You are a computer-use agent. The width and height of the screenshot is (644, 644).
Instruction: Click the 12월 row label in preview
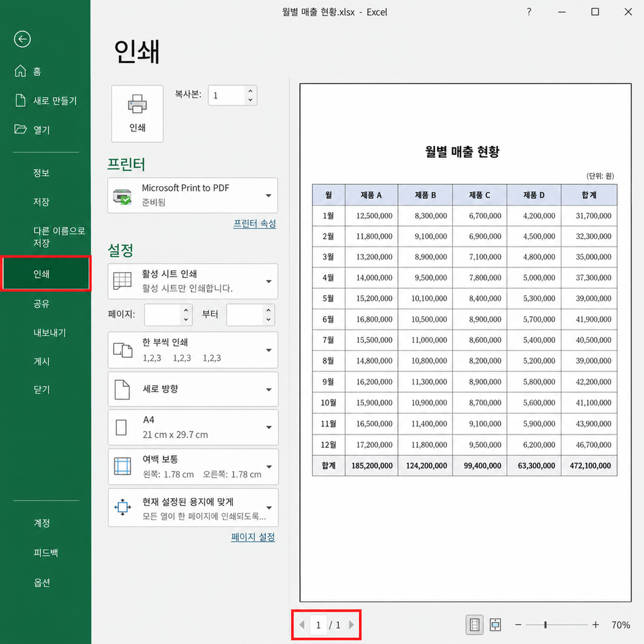[328, 445]
